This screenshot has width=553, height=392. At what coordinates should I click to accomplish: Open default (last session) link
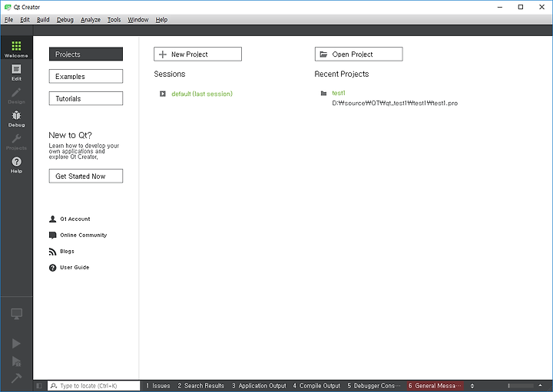[x=202, y=94]
